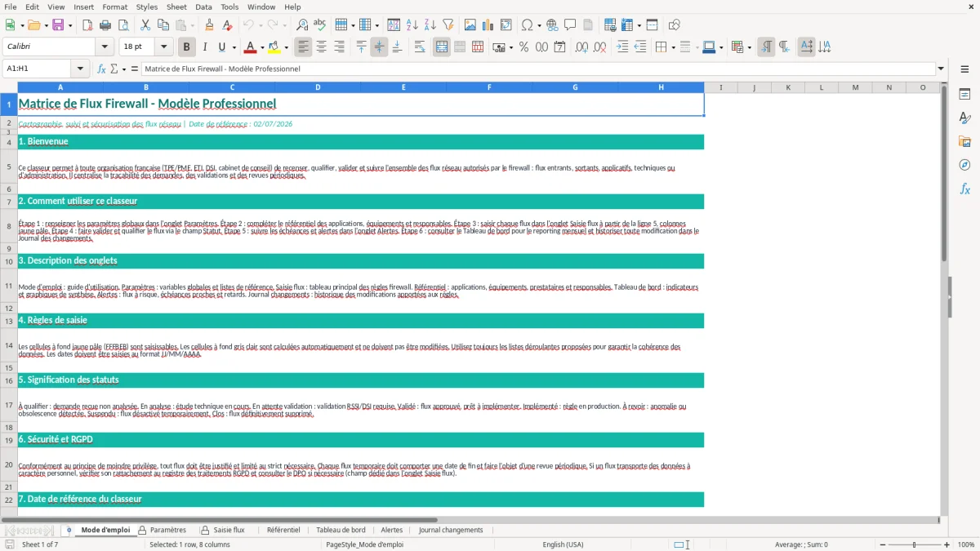The image size is (980, 551).
Task: Format as percent icon
Action: tap(523, 47)
